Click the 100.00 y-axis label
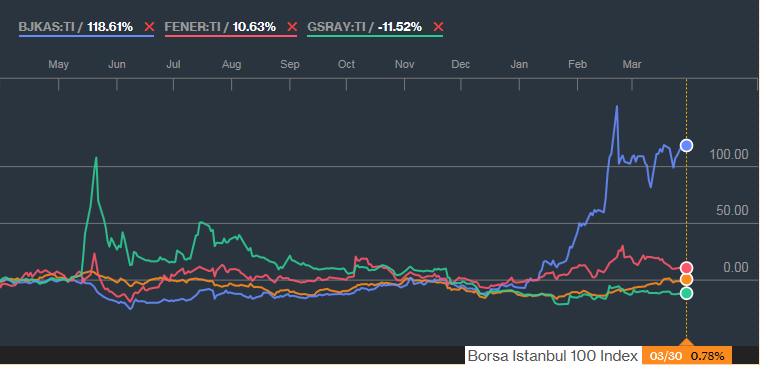The width and height of the screenshot is (760, 365). click(x=729, y=155)
